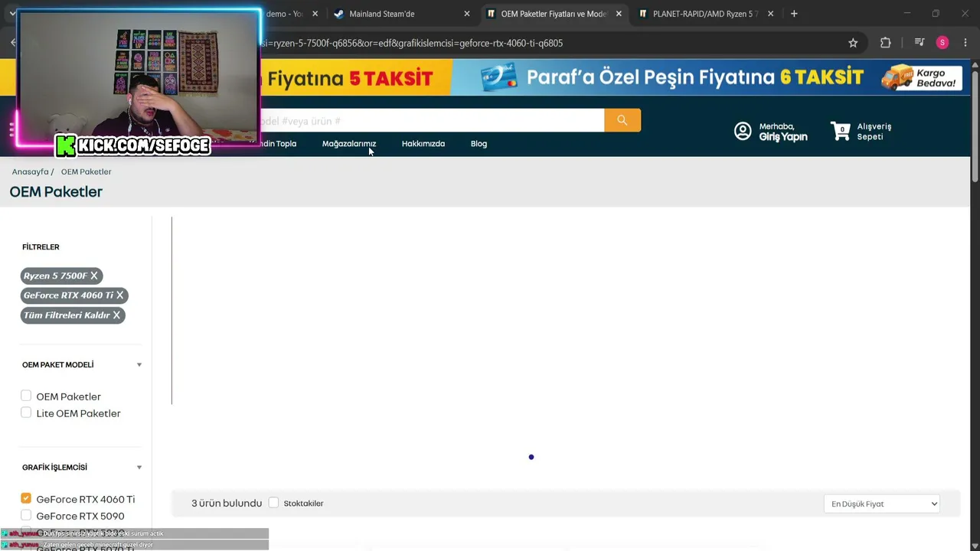Viewport: 980px width, 551px height.
Task: Open the Mağazalarımız menu item
Action: coord(349,144)
